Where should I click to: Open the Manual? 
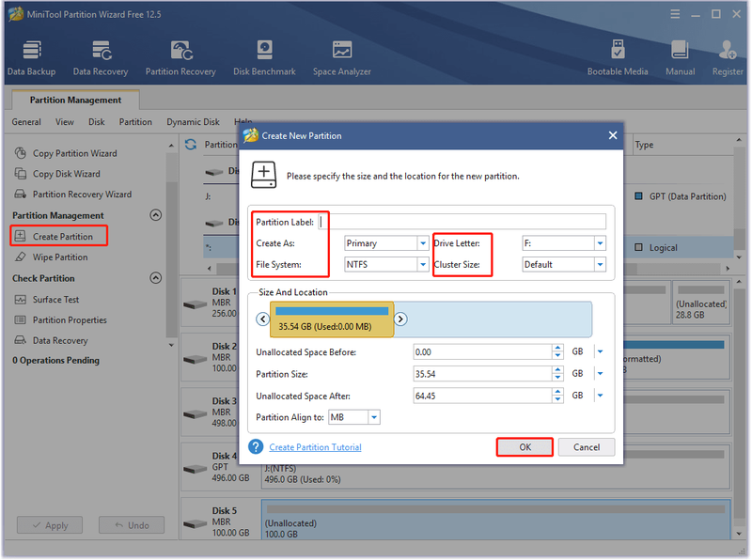[680, 58]
